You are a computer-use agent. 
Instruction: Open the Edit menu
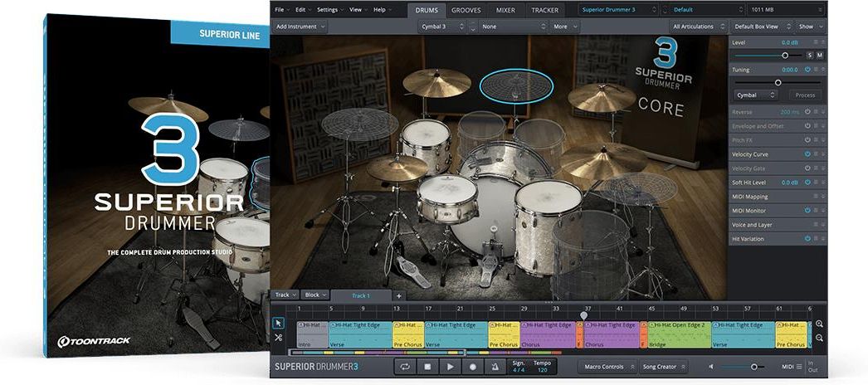click(302, 10)
